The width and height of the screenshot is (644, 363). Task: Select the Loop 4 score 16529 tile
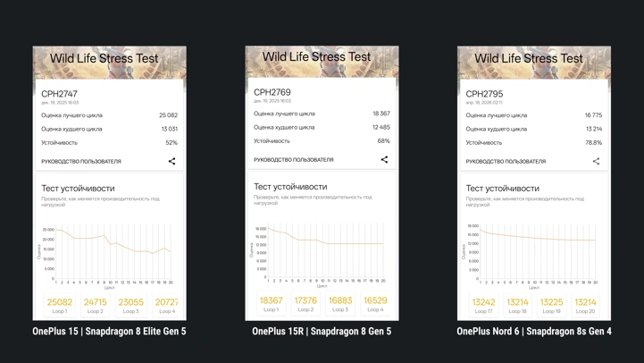[375, 303]
